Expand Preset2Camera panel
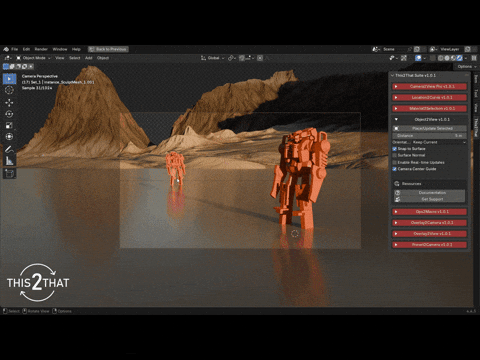The image size is (480, 360). point(429,245)
